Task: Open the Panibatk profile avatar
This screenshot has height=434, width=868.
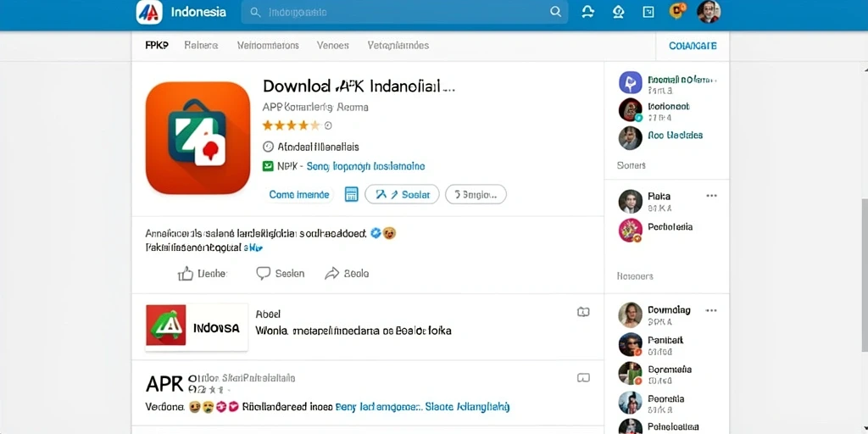Action: (630, 344)
